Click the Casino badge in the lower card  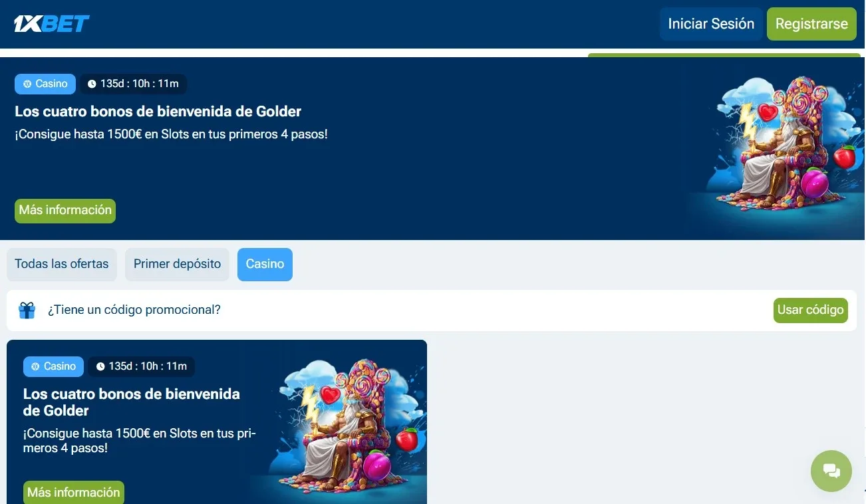[x=54, y=366]
